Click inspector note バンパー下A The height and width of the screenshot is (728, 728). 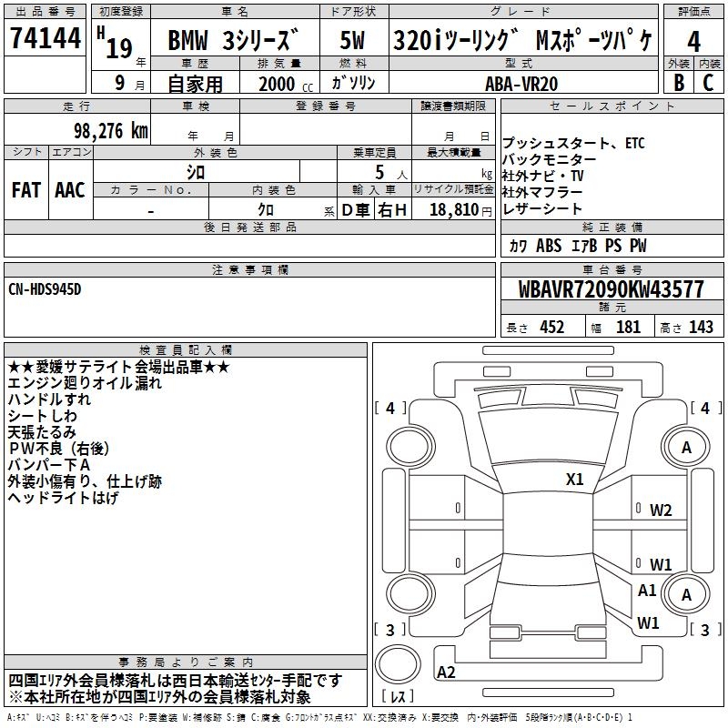(49, 465)
